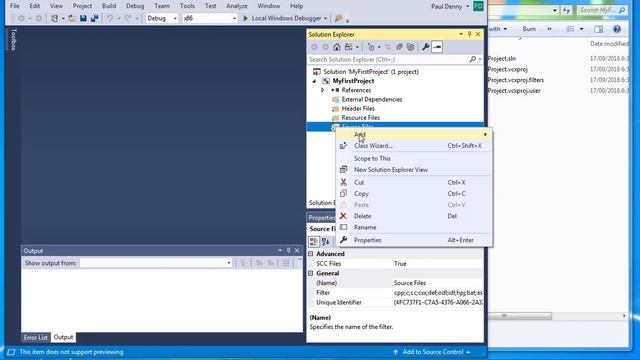Open the Paul Denny account dropdown

click(x=468, y=6)
